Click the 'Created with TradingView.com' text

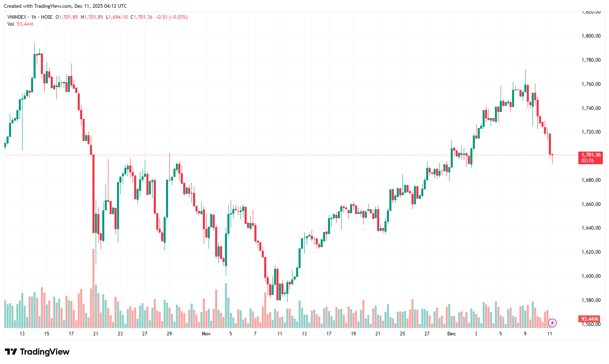coord(38,6)
